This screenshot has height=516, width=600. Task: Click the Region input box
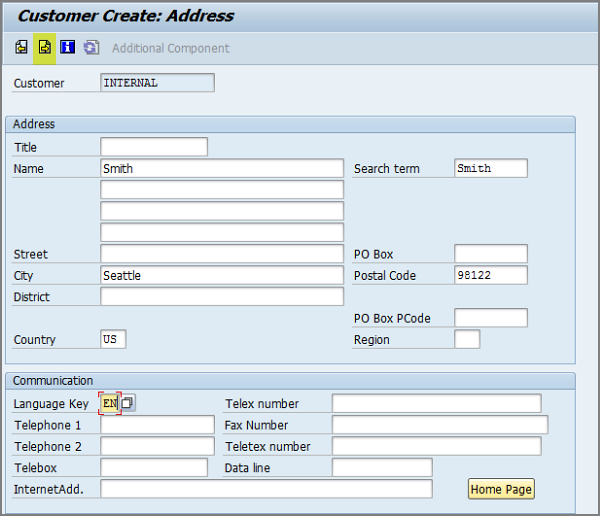pyautogui.click(x=467, y=339)
